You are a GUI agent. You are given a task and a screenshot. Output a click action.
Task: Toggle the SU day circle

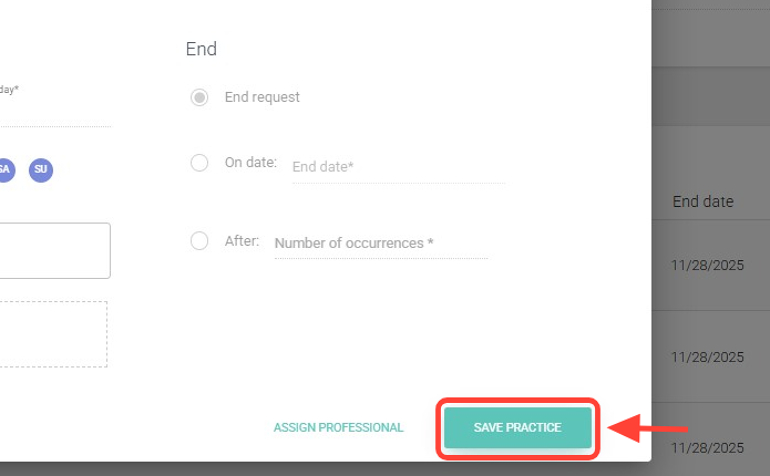coord(41,169)
